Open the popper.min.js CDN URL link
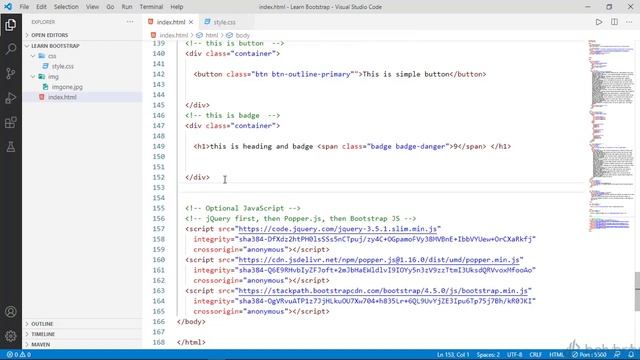Image resolution: width=640 pixels, height=360 pixels. (x=379, y=260)
